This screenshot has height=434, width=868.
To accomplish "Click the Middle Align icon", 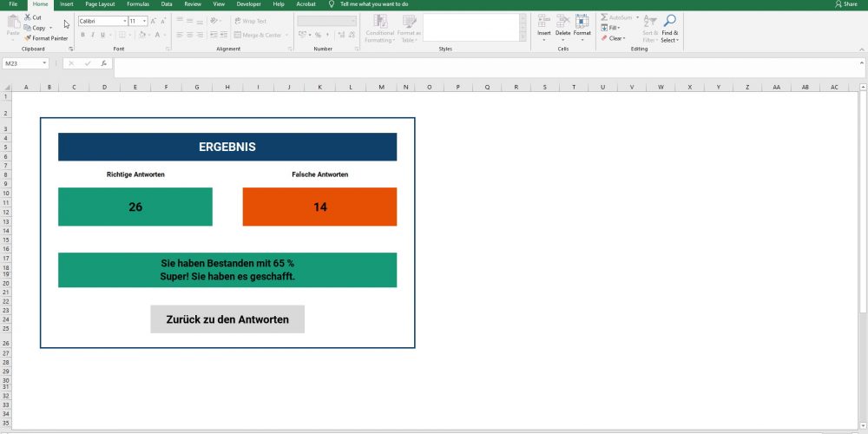I will point(189,21).
